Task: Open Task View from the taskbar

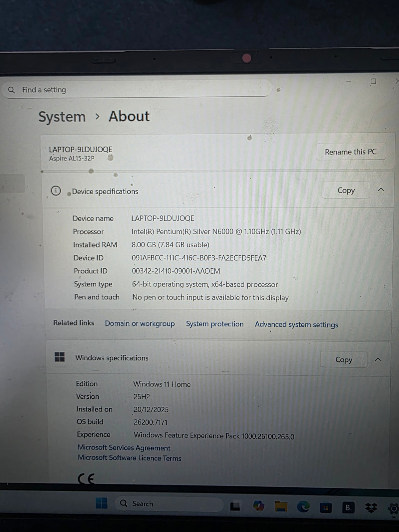Action: tap(235, 506)
